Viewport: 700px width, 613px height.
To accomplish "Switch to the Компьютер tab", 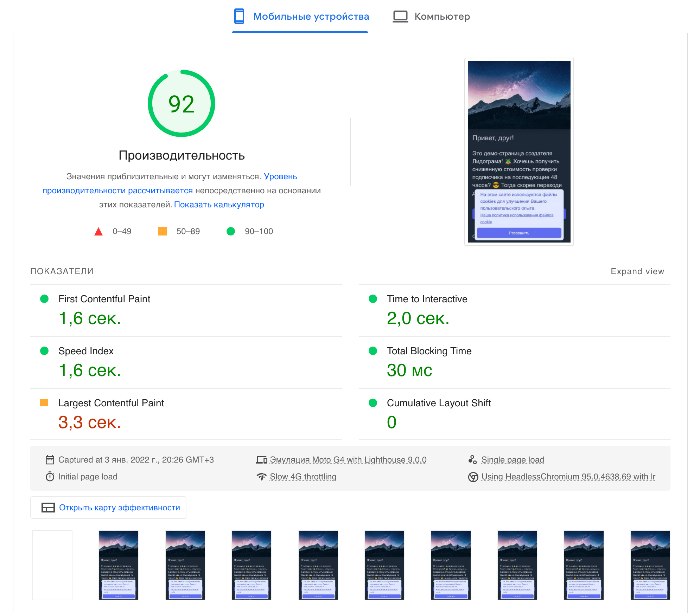I will 442,16.
